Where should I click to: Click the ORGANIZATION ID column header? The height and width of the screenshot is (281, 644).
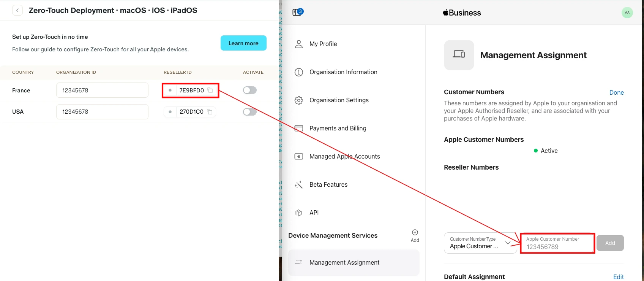click(x=76, y=72)
